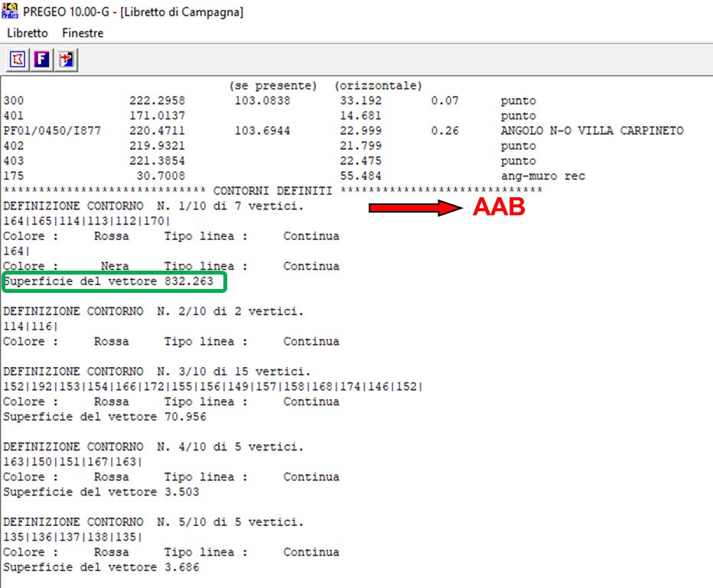Click the CONTORNI DEFINITI separator line
713x588 pixels.
coord(272,191)
